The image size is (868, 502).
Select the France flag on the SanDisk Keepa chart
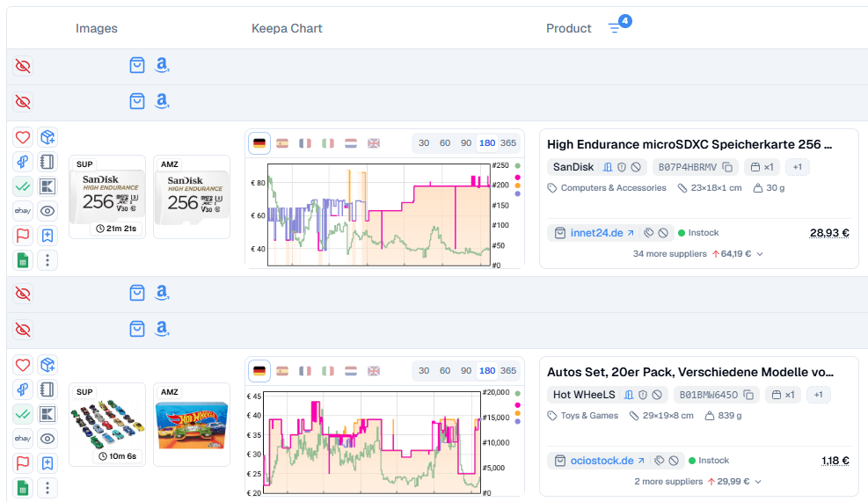[305, 143]
